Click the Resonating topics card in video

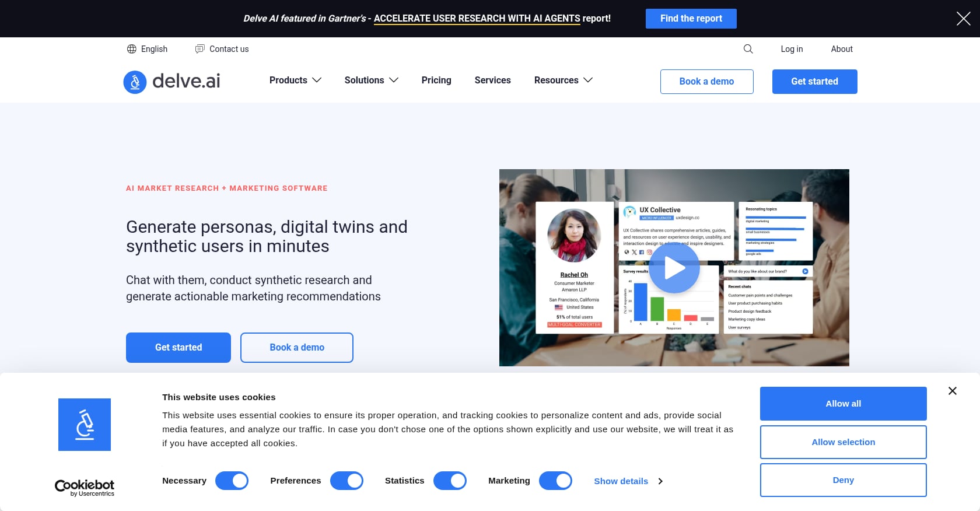pyautogui.click(x=776, y=231)
